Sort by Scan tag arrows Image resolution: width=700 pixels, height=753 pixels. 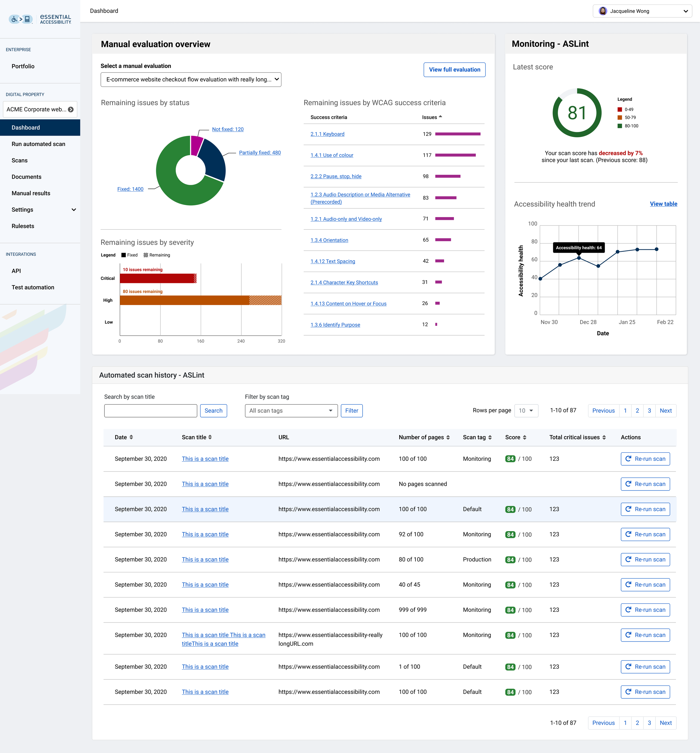490,437
